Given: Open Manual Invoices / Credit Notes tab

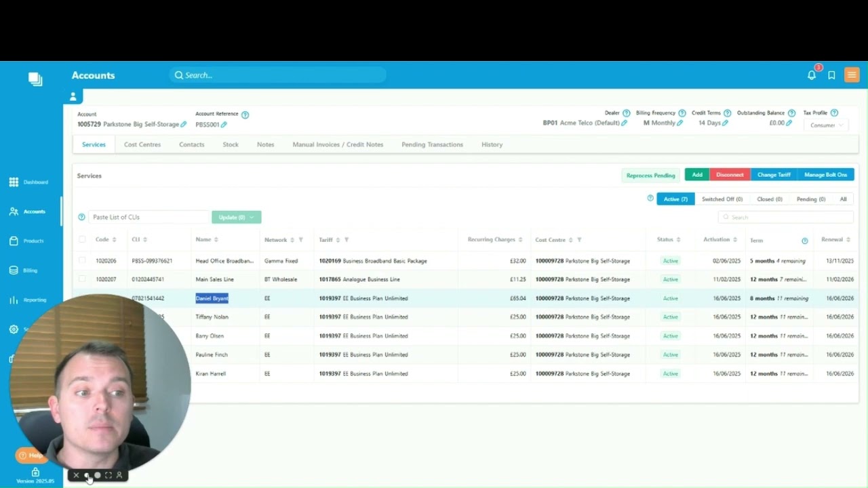Looking at the screenshot, I should (x=338, y=144).
